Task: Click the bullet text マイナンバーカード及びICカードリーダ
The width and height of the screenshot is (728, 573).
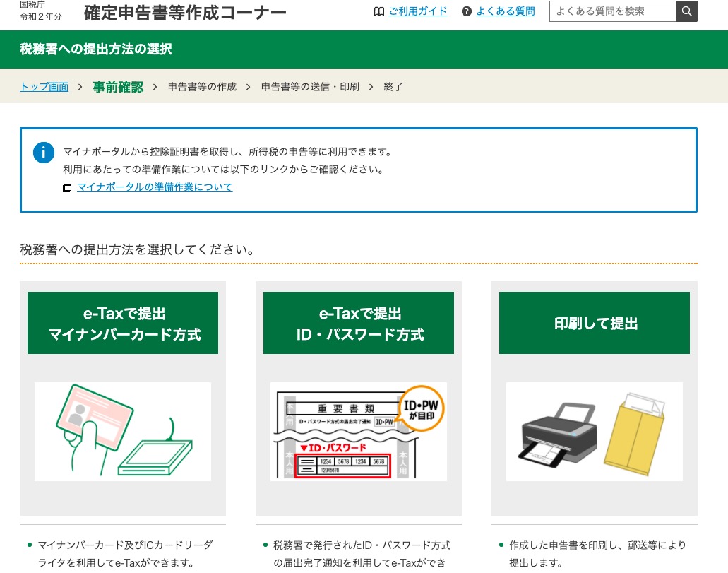Action: [126, 545]
